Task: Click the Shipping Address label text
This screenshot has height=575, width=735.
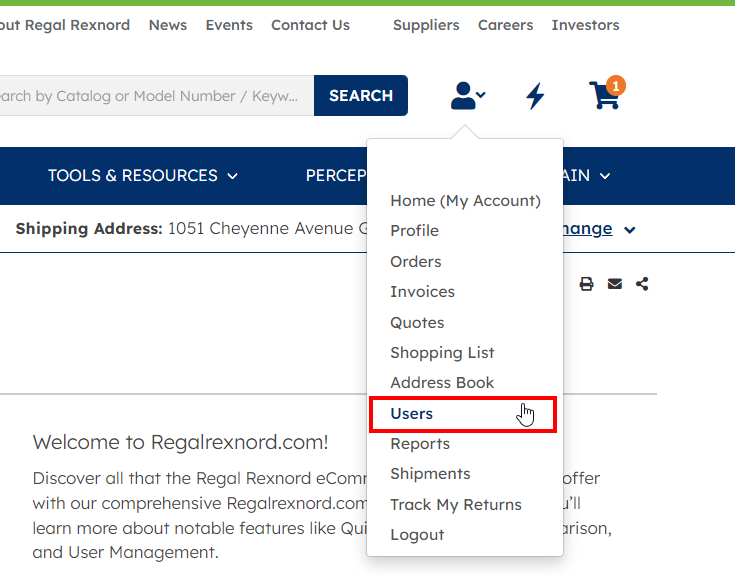Action: (89, 229)
